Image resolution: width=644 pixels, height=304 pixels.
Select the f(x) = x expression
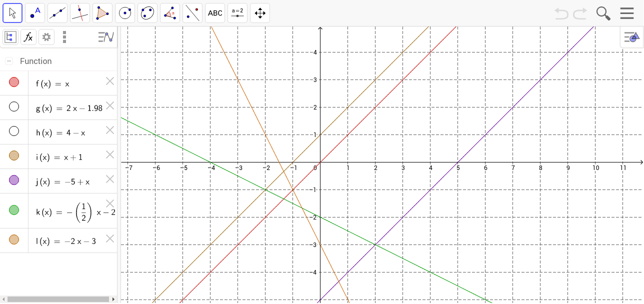[52, 84]
